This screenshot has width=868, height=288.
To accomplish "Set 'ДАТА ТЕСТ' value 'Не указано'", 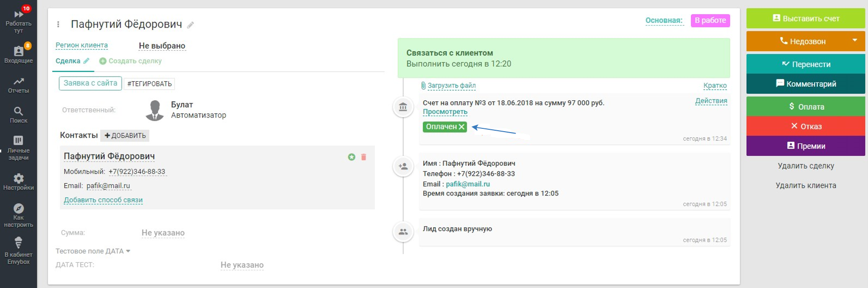I will coord(242,265).
